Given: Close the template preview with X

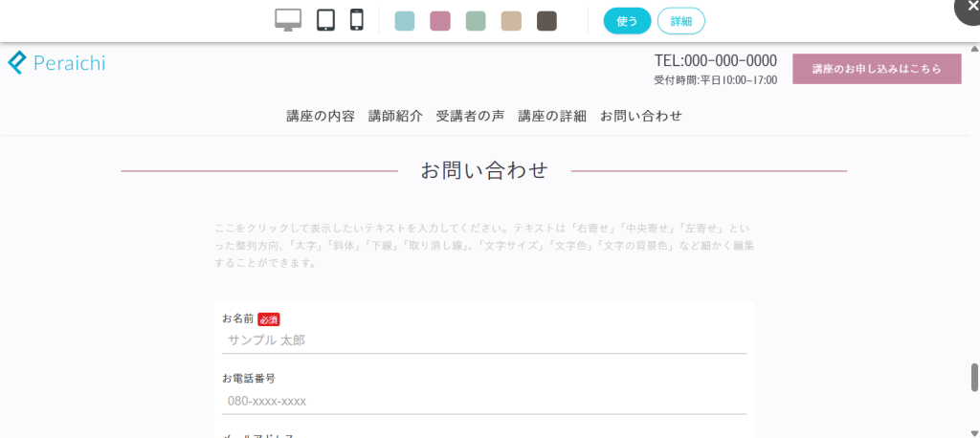Looking at the screenshot, I should click(972, 7).
